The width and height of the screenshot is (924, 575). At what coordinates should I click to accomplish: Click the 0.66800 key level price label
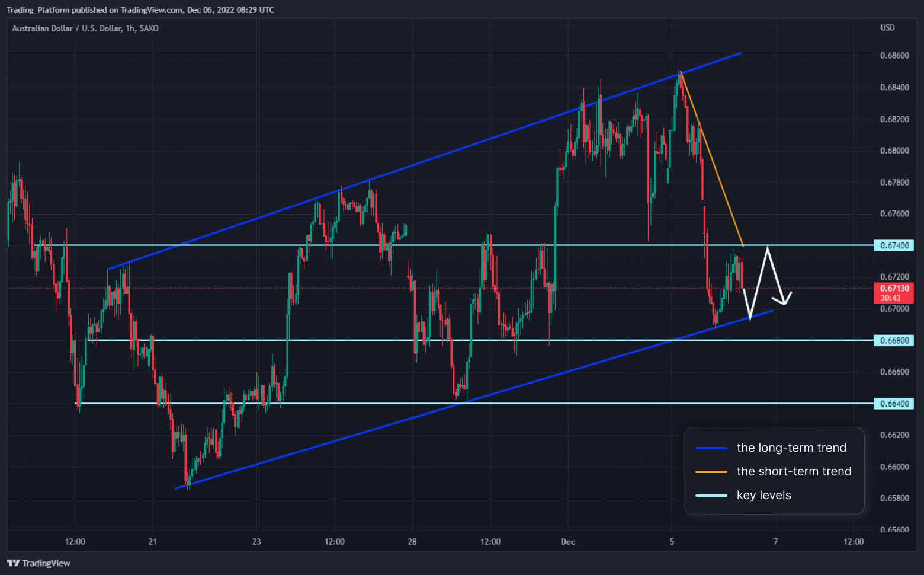click(894, 341)
